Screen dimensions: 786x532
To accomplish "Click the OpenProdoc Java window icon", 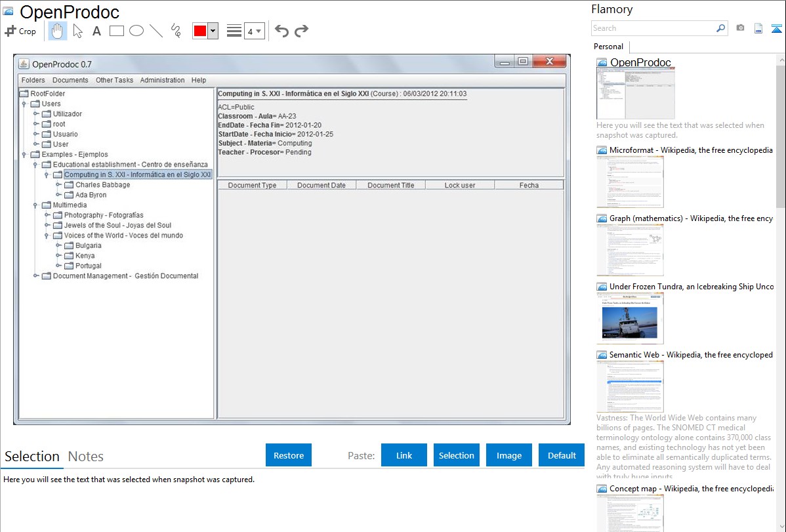I will [x=24, y=64].
